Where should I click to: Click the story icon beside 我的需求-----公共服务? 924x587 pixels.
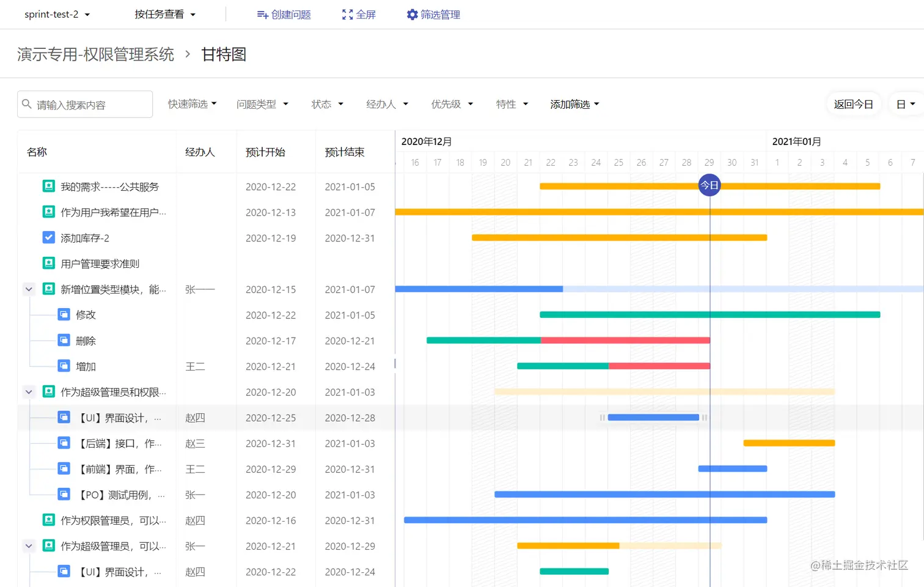[x=48, y=186]
